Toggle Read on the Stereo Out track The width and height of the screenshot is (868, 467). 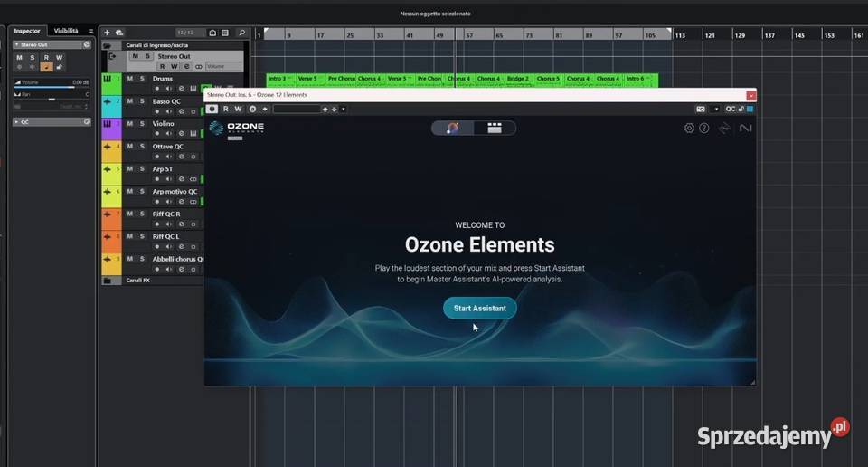[x=162, y=66]
